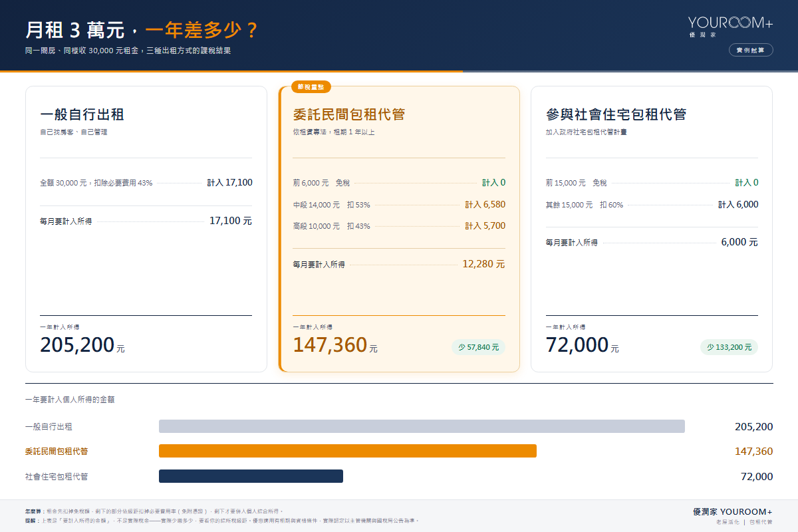Click the orange 委託民間包租代管 chart label
Screen dimensions: 798x532
(x=57, y=452)
